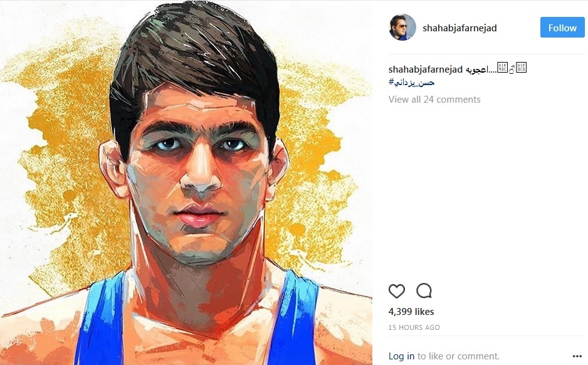Open the 15 HOURS AGO timestamp
Screen dimensions: 588x365
414,327
